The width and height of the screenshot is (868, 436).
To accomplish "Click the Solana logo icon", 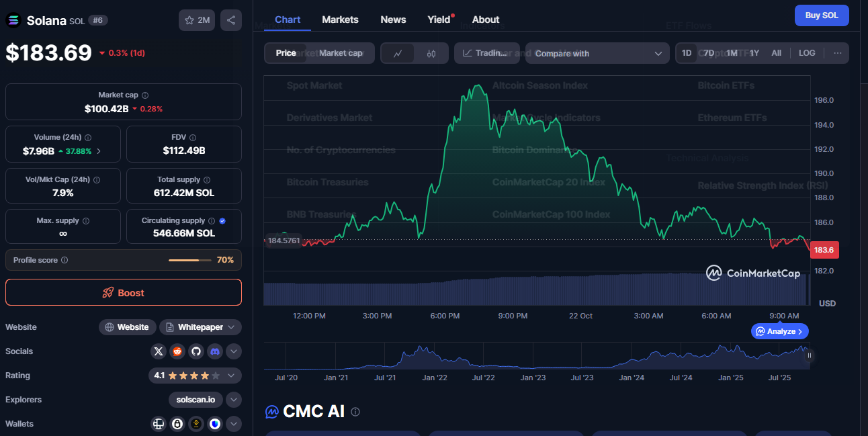I will point(13,20).
